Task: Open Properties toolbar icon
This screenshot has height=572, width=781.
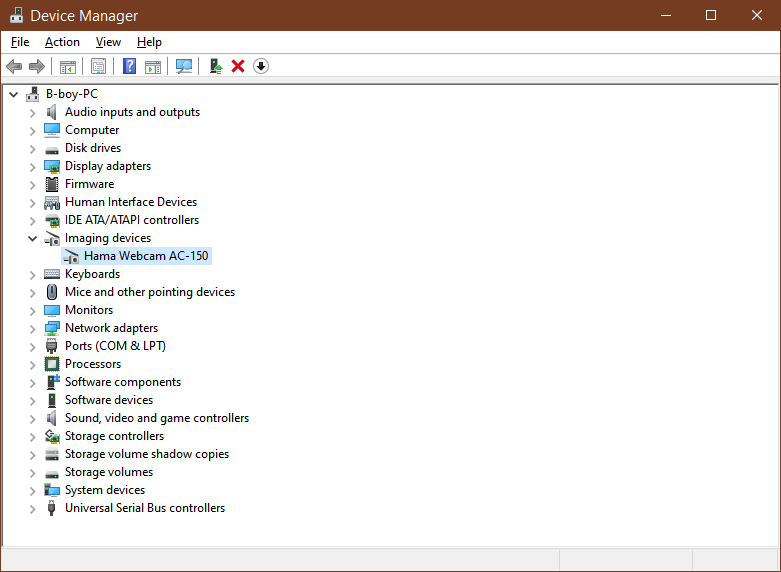Action: (99, 66)
